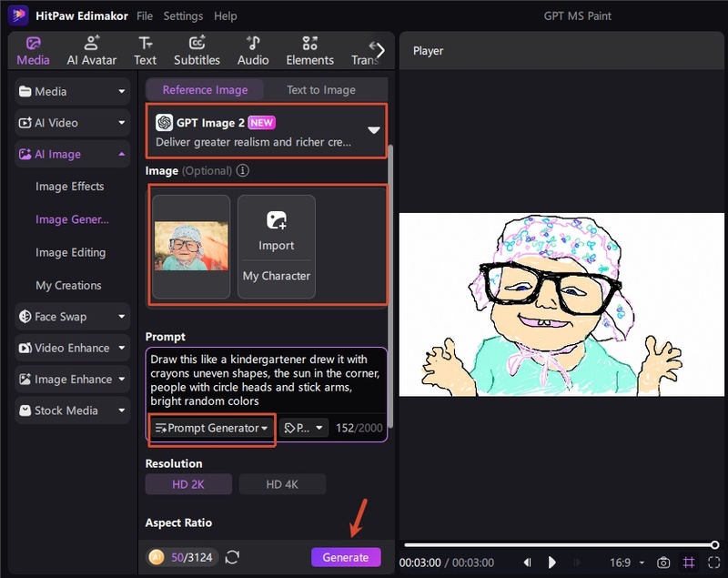Click the settings panel vertical scrollbar
The height and width of the screenshot is (578, 728).
pos(390,286)
